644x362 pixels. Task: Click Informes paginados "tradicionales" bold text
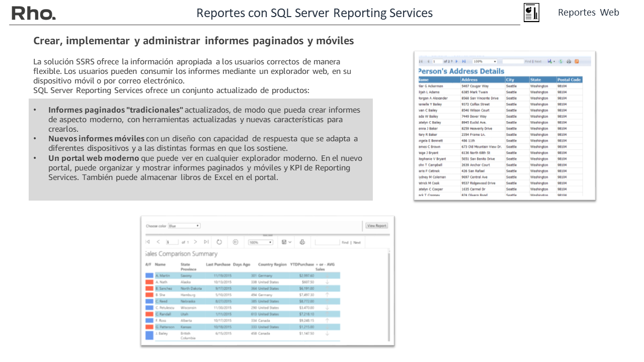116,110
